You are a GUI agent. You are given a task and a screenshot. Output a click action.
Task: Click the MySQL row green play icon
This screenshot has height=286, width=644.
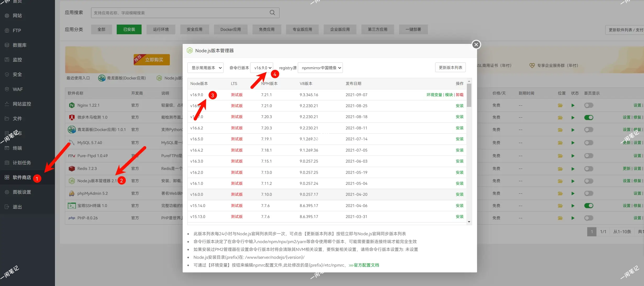pos(573,143)
